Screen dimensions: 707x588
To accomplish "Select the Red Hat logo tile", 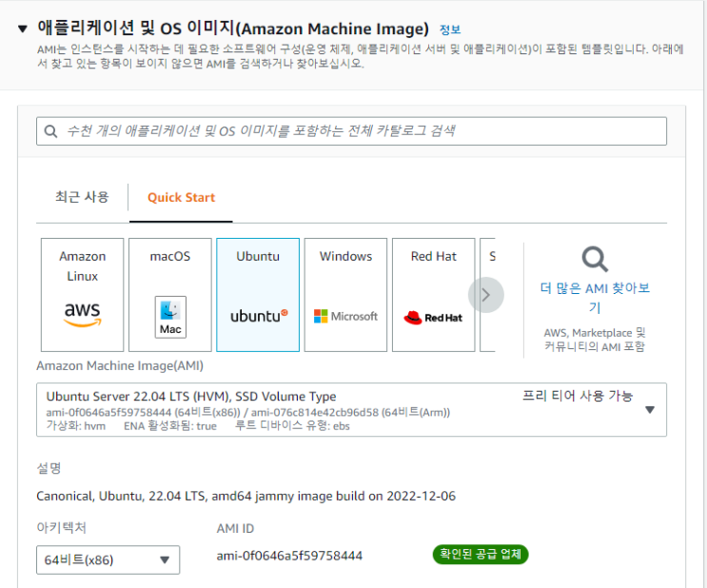I will pyautogui.click(x=434, y=295).
